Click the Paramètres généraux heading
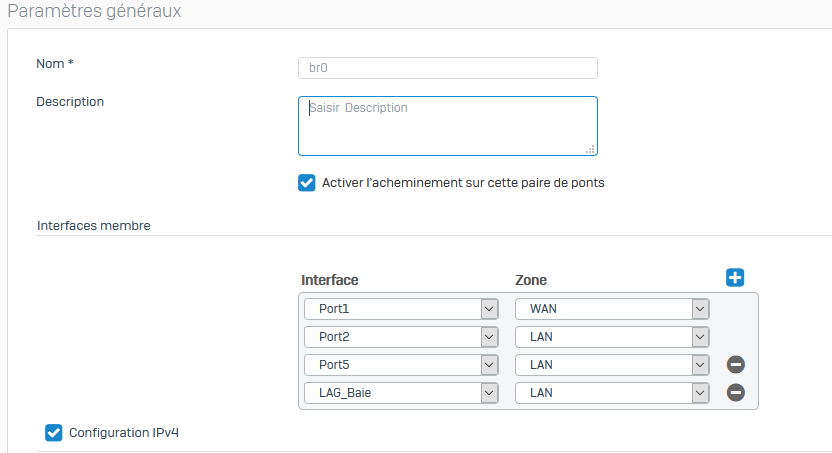 tap(94, 11)
